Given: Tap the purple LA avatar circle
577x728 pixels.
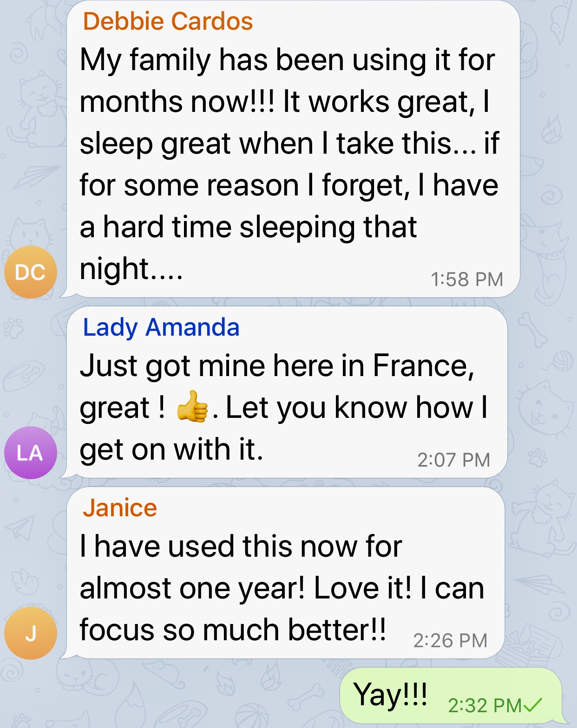Looking at the screenshot, I should pyautogui.click(x=30, y=453).
